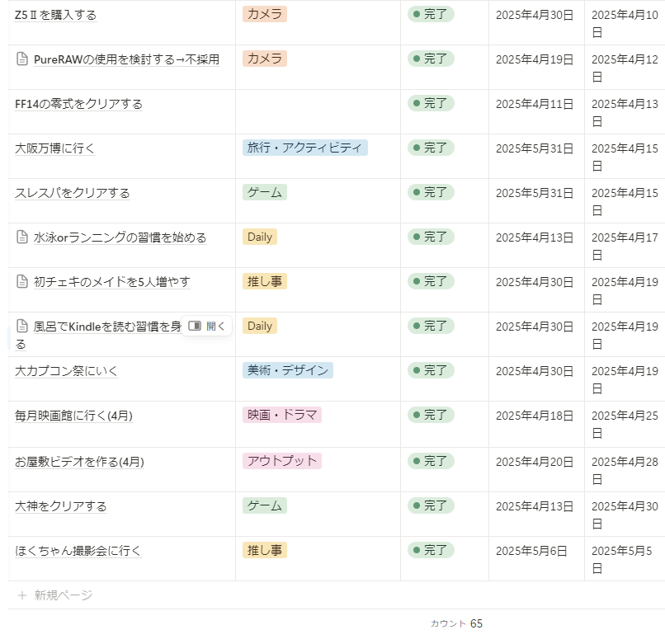This screenshot has width=665, height=644.
Task: Click the empty tag cell for FF14の零式をクリアする
Action: (x=318, y=111)
